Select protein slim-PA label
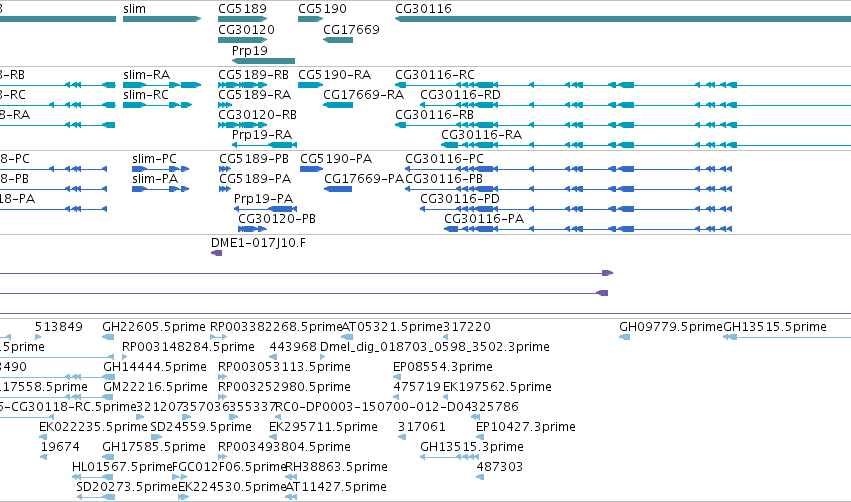 (x=155, y=179)
